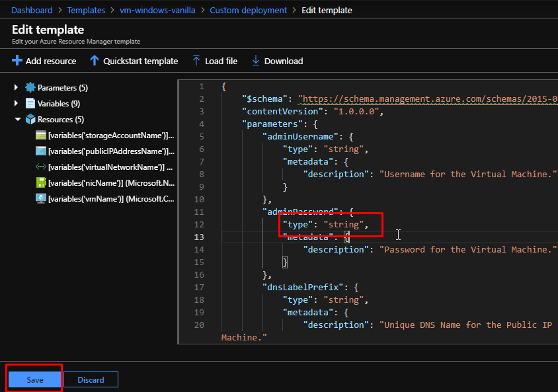Screen dimensions: 558x392
Task: Click "Username for the Virtual Machine." description
Action: pyautogui.click(x=468, y=175)
